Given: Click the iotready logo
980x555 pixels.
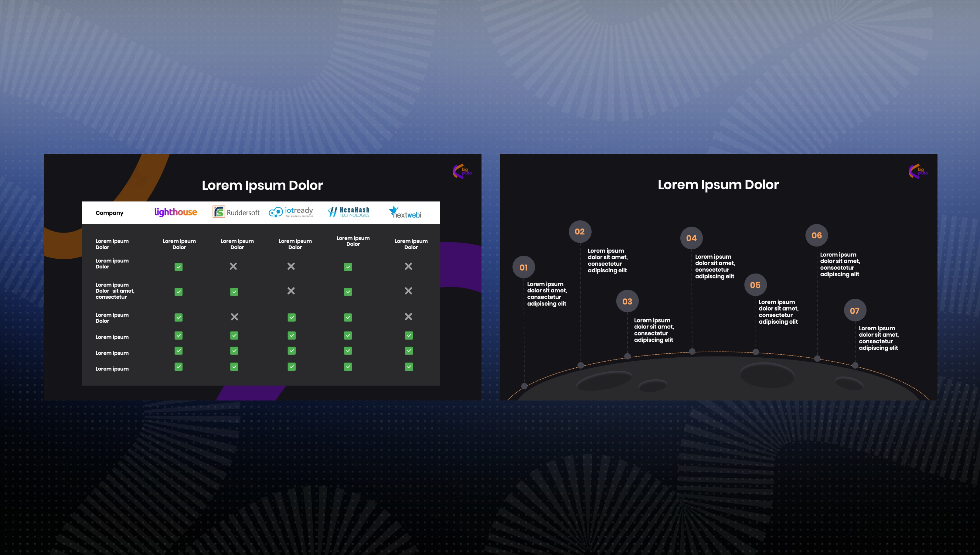Looking at the screenshot, I should coord(291,212).
